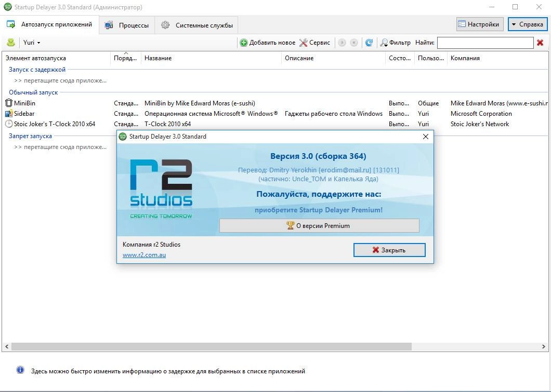
Task: Click the Фильтр magnifier icon
Action: click(x=384, y=43)
